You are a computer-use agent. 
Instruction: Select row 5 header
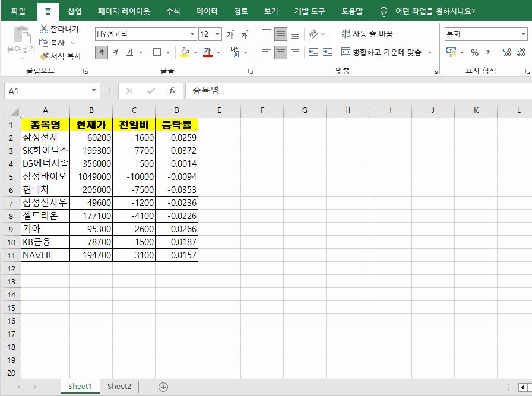11,177
